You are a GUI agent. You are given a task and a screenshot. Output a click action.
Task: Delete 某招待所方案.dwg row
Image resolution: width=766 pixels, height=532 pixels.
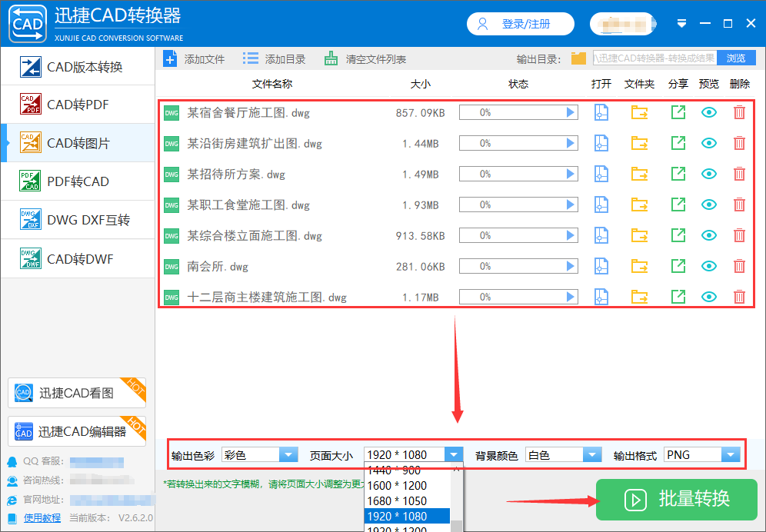click(739, 174)
